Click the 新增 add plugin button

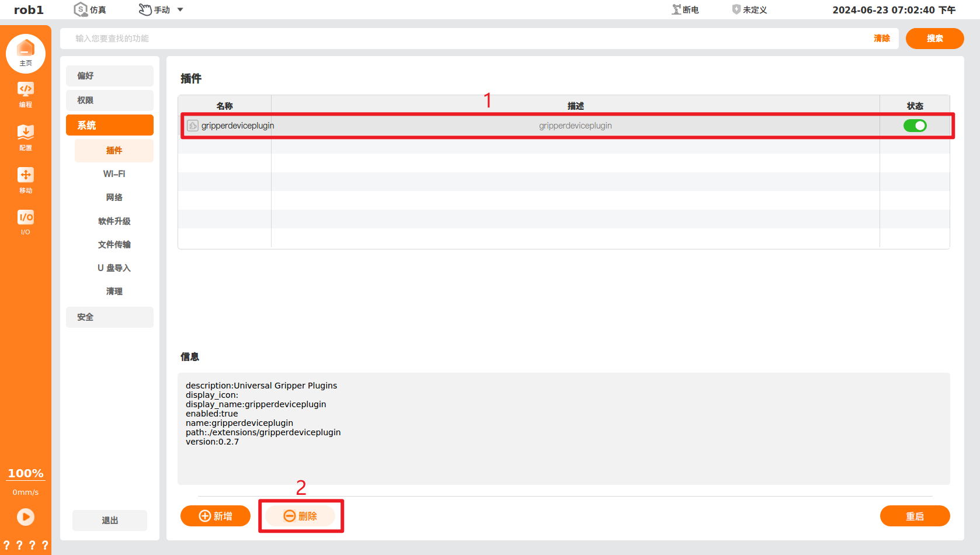pyautogui.click(x=215, y=516)
